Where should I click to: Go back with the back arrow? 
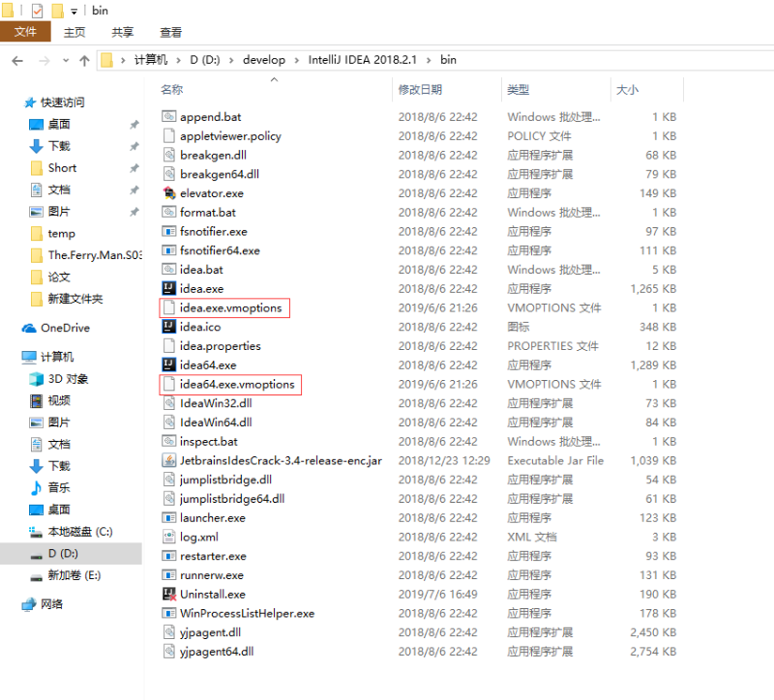point(17,60)
